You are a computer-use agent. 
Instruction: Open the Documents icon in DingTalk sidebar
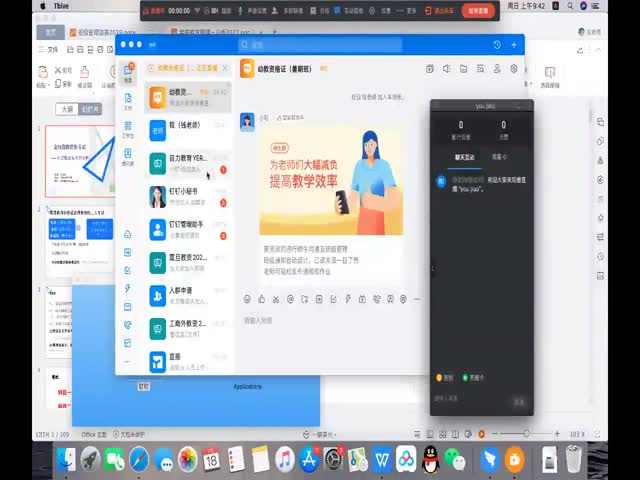(128, 101)
